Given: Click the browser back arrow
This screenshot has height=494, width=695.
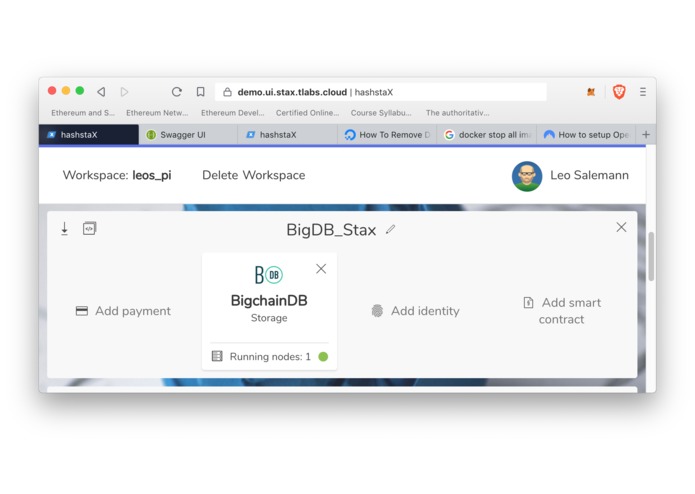Looking at the screenshot, I should click(x=101, y=92).
